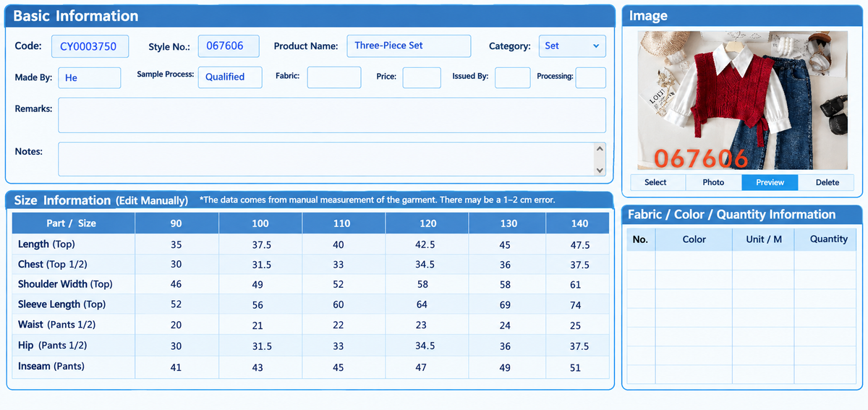Open the Category dropdown showing Set
This screenshot has height=410, width=868.
click(572, 46)
